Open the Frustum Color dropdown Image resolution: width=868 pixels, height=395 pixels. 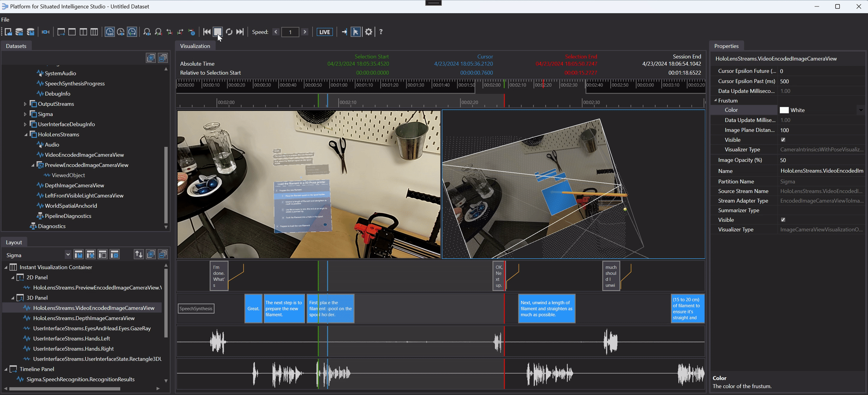tap(861, 110)
